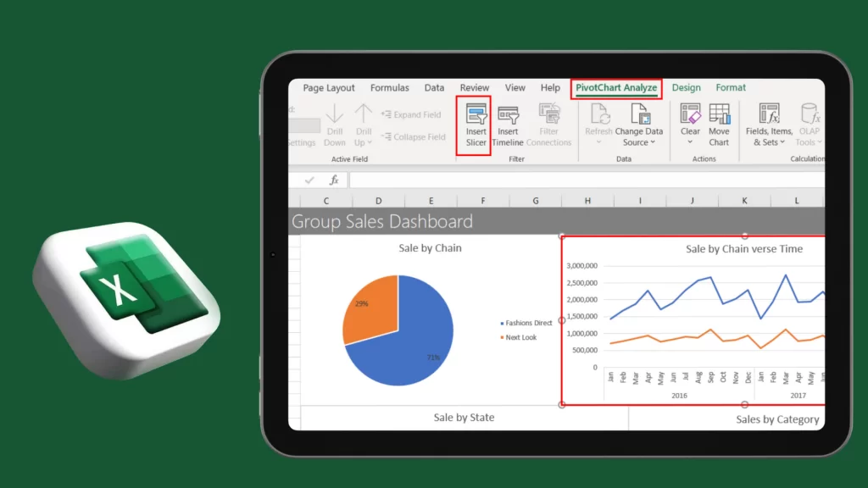Screen dimensions: 868x488
Task: Switch to the Design ribbon tab
Action: tap(686, 87)
